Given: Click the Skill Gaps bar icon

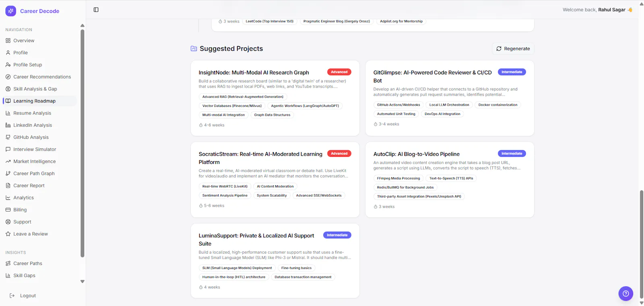Looking at the screenshot, I should coord(8,275).
